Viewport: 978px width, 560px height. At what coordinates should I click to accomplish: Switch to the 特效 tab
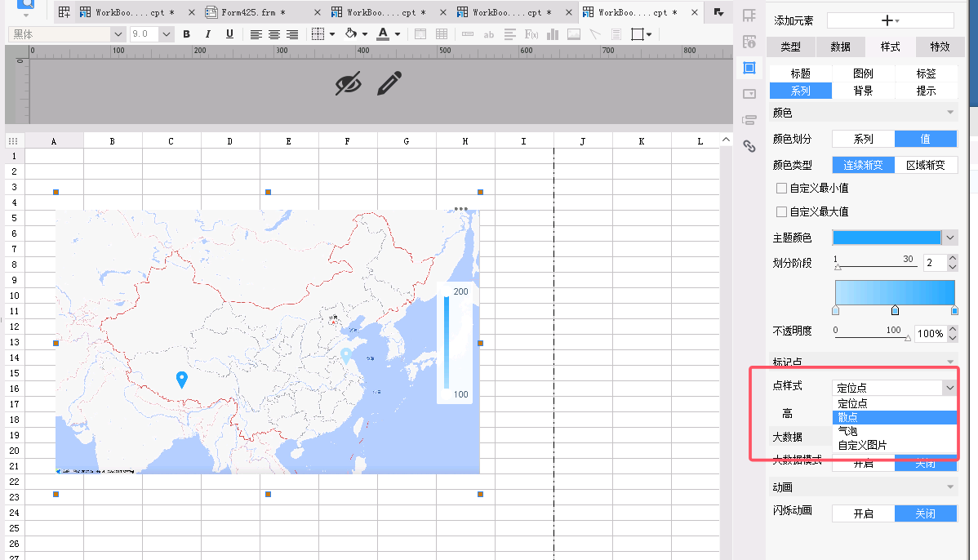(940, 47)
